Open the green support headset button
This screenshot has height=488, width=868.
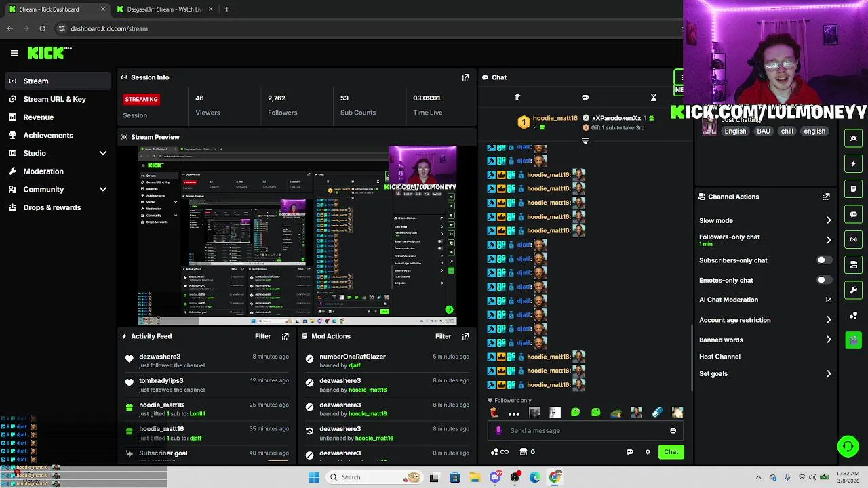pyautogui.click(x=848, y=446)
